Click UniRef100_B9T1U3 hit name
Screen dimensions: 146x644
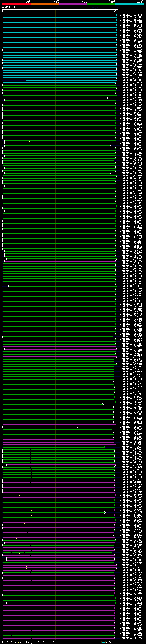click(131, 67)
